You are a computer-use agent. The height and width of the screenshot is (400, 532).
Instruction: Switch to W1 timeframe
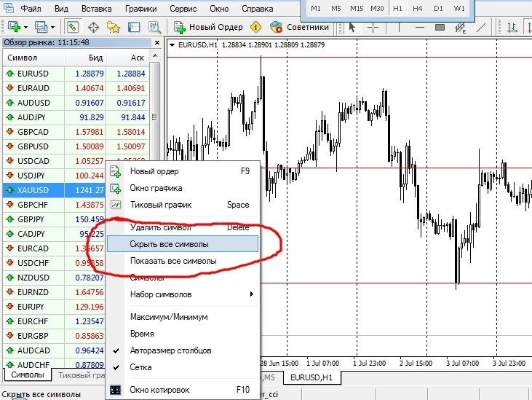click(x=459, y=9)
